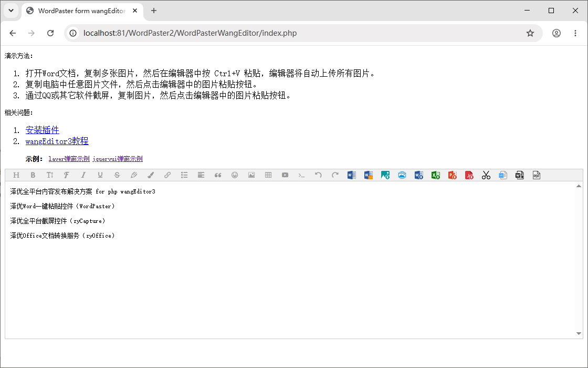Select the WordPaster form wangEditor tab
Viewport: 588px width, 368px height.
click(x=82, y=11)
